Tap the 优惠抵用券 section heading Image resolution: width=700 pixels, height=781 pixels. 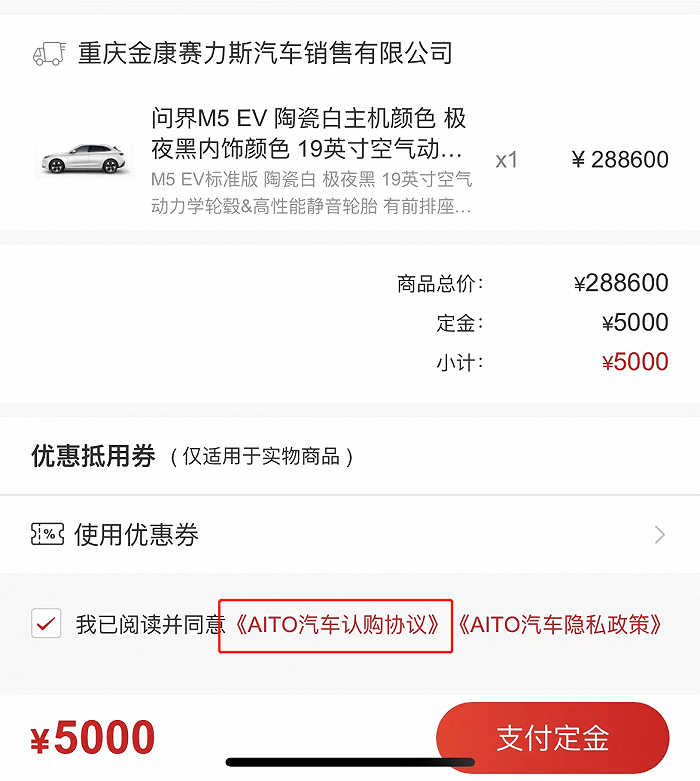click(93, 457)
